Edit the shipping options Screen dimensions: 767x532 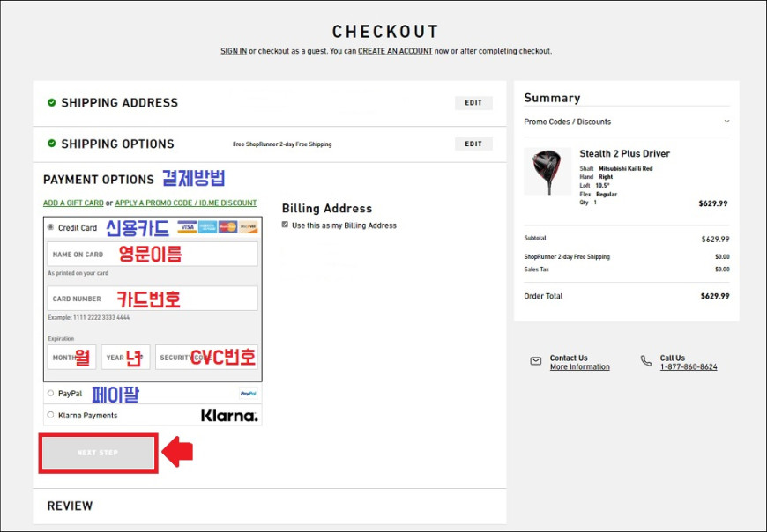click(x=473, y=144)
